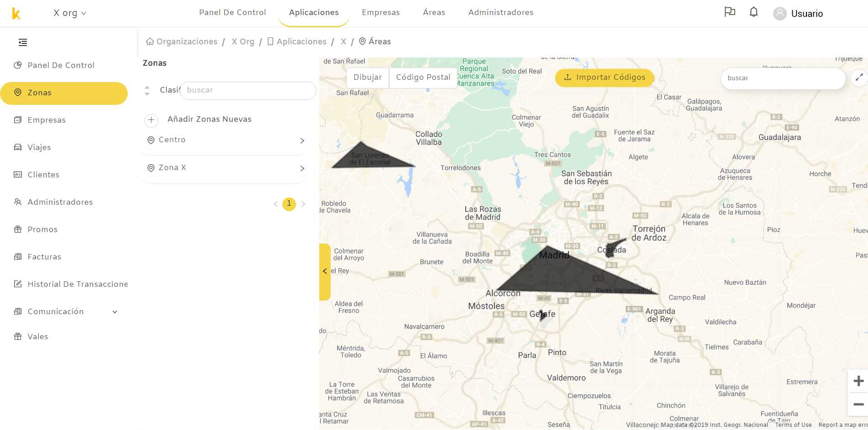Click the Importar Códigos button
868x430 pixels.
[604, 78]
